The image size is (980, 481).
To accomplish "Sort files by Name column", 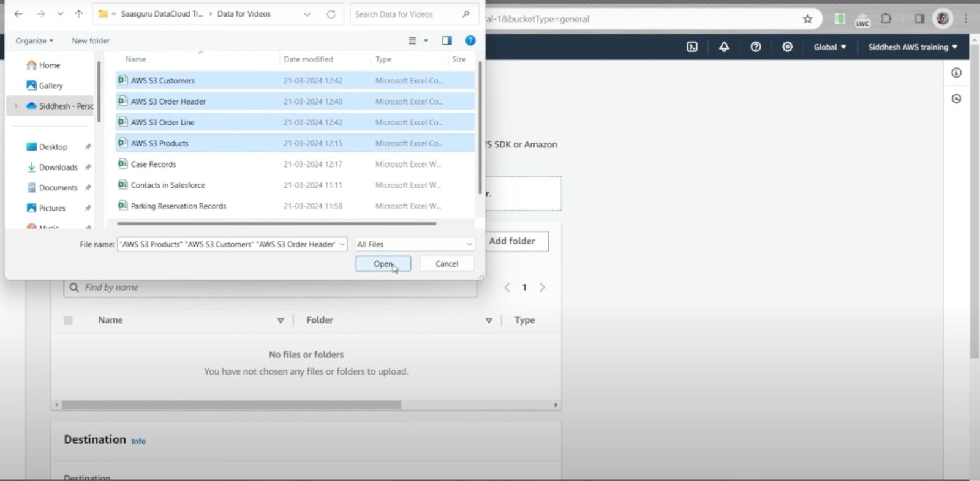I will (x=135, y=59).
